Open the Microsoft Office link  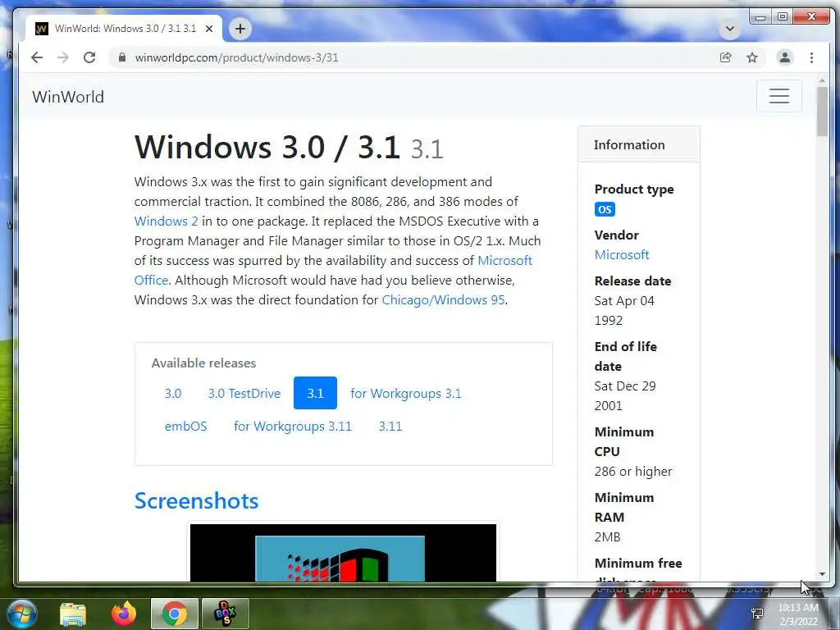(x=333, y=270)
